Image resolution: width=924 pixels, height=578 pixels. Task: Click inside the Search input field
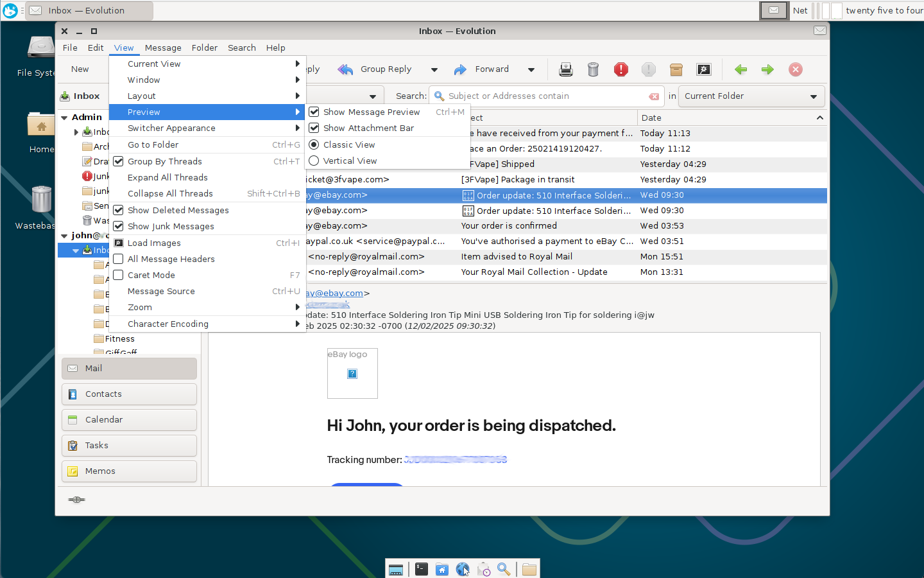coord(545,96)
